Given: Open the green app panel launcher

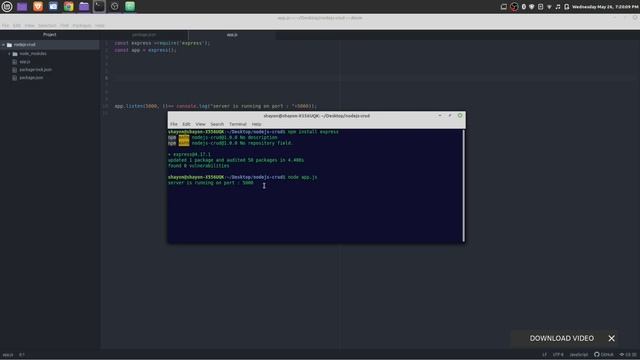Looking at the screenshot, I should pos(130,7).
